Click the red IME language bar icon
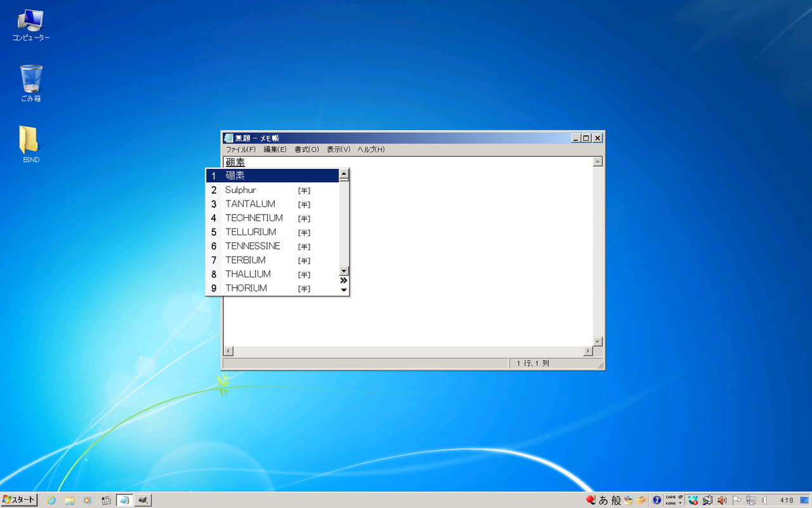This screenshot has width=812, height=508. coord(591,500)
